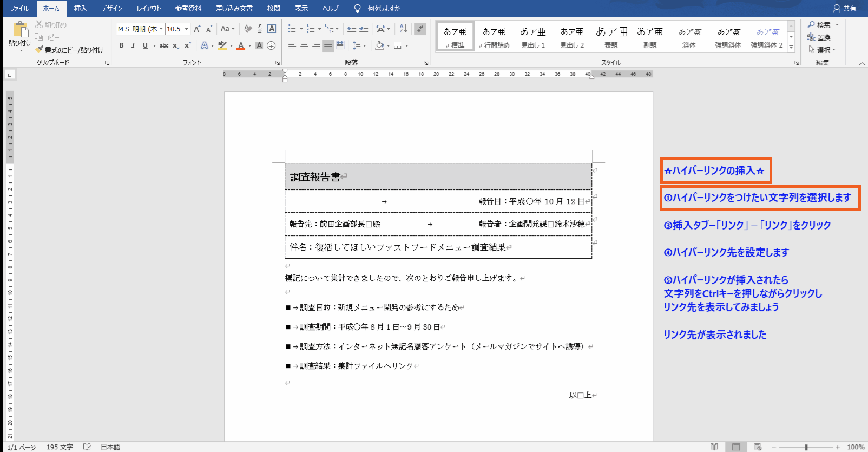Toggle Italic formatting
The height and width of the screenshot is (452, 868).
pos(133,46)
